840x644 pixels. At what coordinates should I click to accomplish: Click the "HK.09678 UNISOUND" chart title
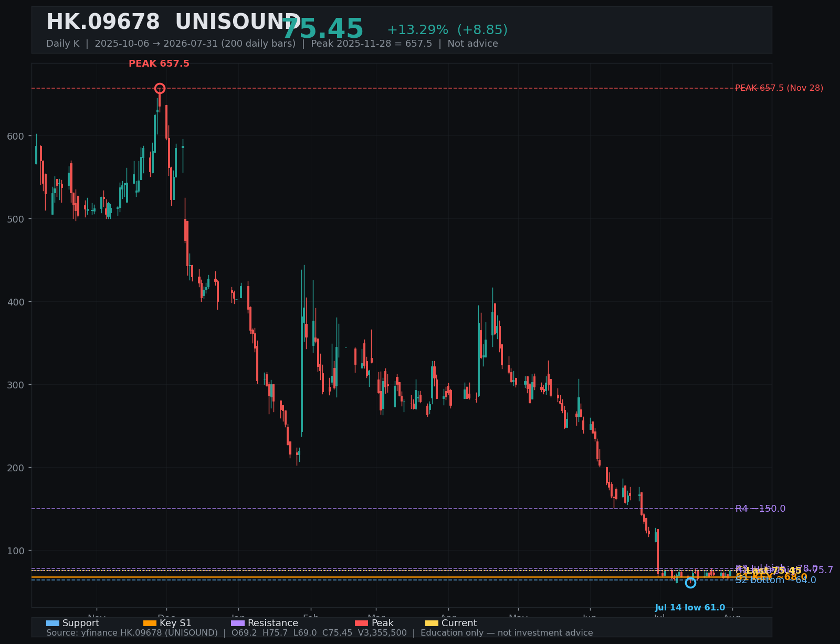click(x=174, y=23)
